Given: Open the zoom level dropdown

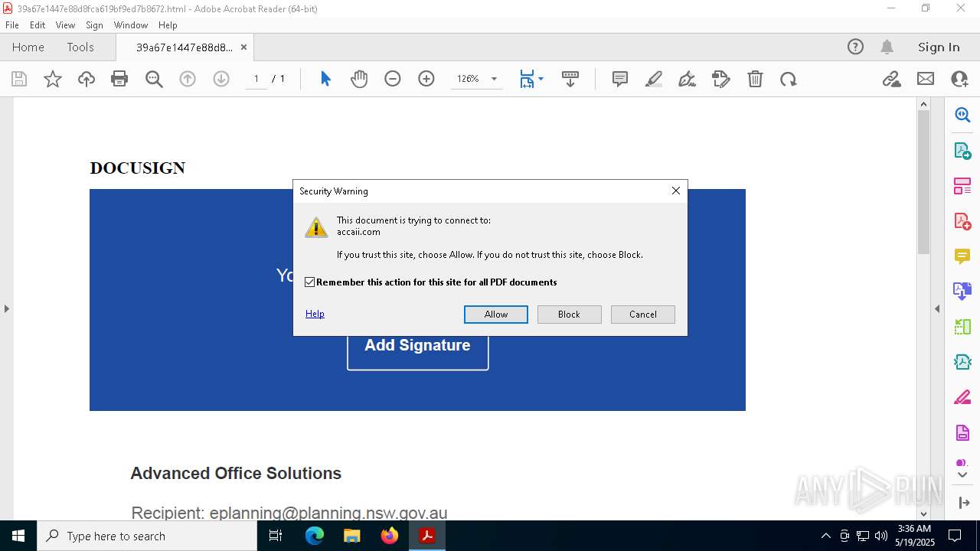Looking at the screenshot, I should point(494,79).
